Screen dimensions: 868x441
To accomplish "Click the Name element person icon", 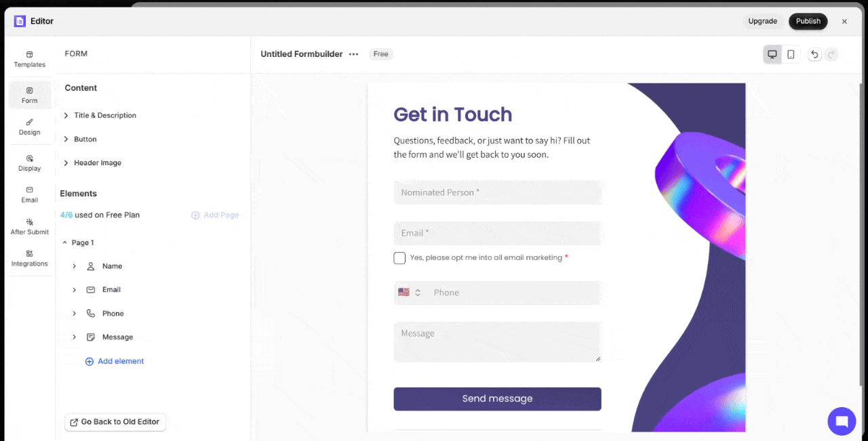I will pyautogui.click(x=91, y=266).
